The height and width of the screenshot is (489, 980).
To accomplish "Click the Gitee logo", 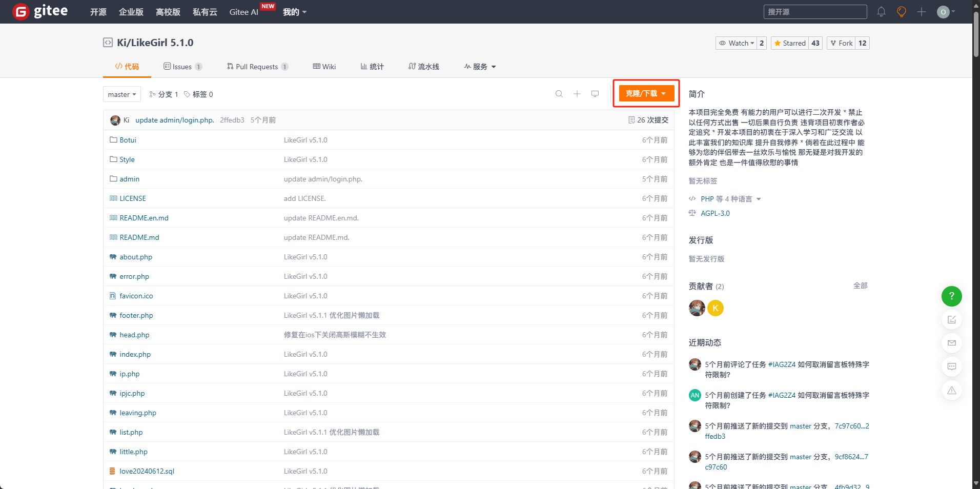I will pyautogui.click(x=40, y=11).
